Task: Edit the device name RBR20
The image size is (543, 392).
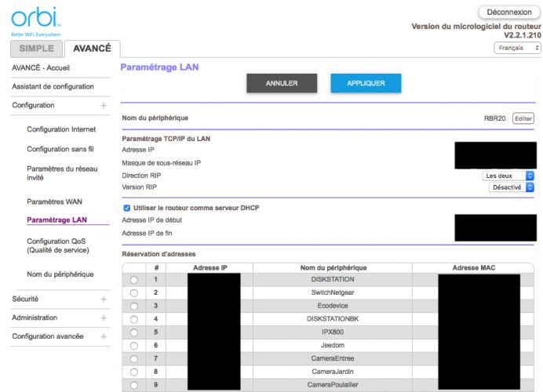Action: coord(523,118)
